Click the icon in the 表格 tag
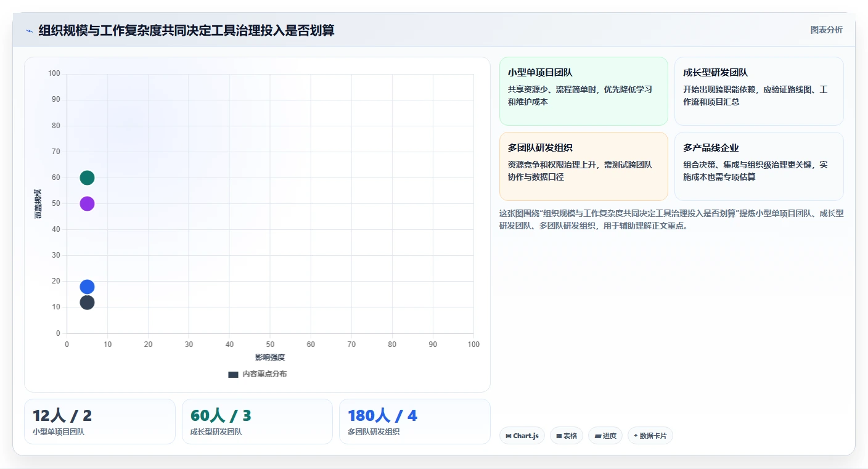Screen dimensions: 868x469 tap(559, 436)
